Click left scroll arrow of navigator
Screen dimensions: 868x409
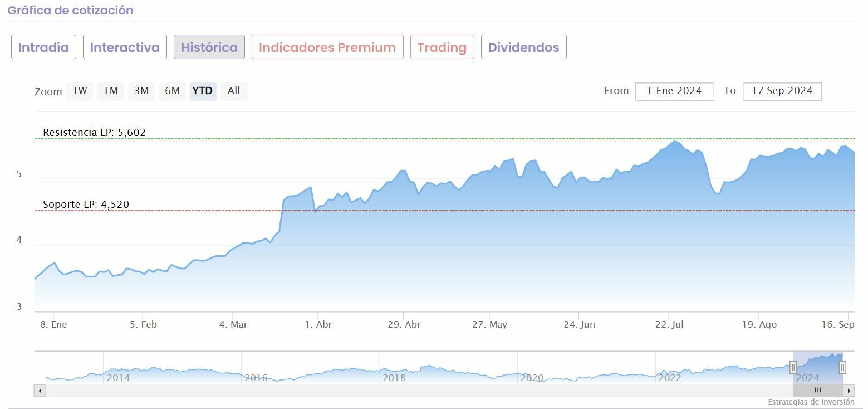pos(40,391)
